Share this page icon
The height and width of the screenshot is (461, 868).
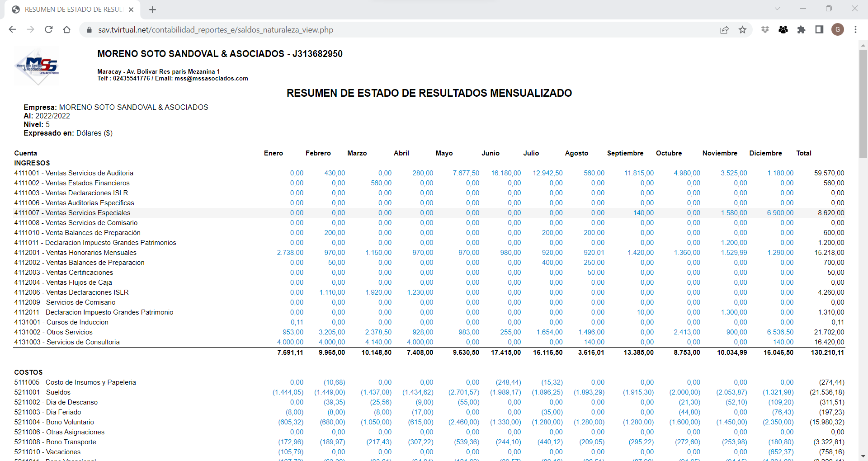[x=724, y=30]
